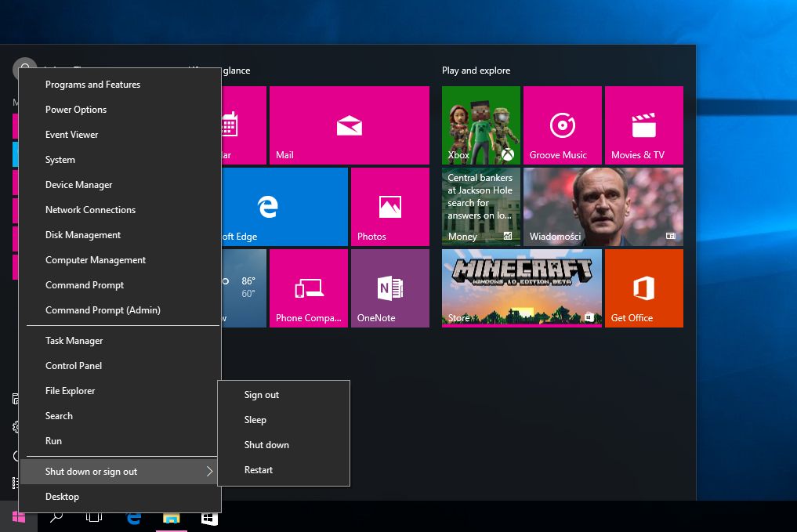Open the Minecraft Store tile

tap(521, 288)
